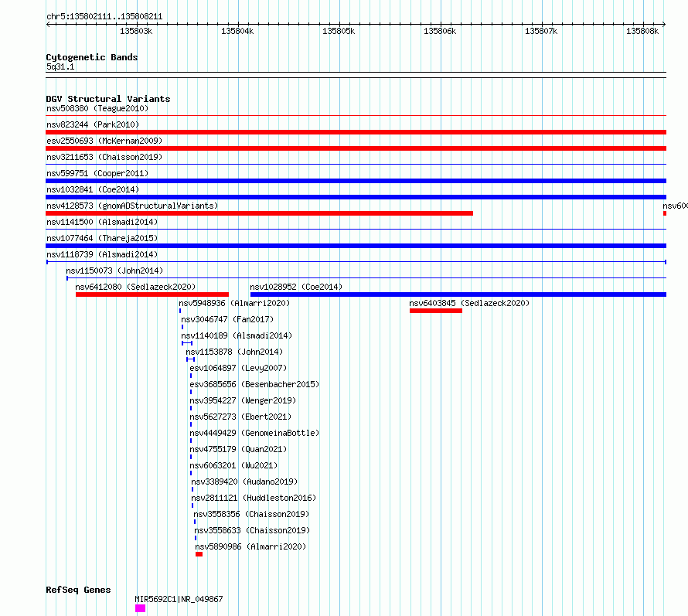This screenshot has height=616, width=688.
Task: Click nsv1150073 (John2014) variant label
Action: tap(114, 271)
